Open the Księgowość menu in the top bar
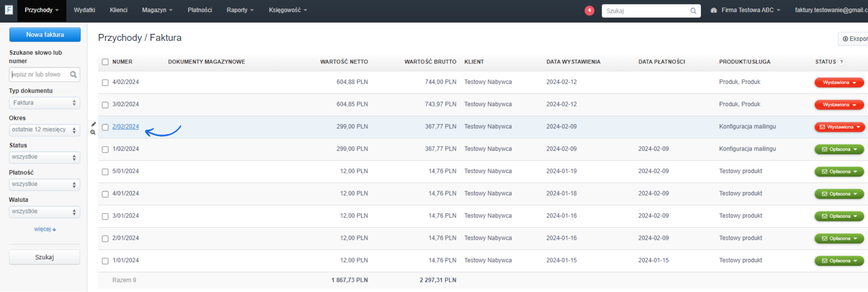This screenshot has height=292, width=868. pos(288,10)
